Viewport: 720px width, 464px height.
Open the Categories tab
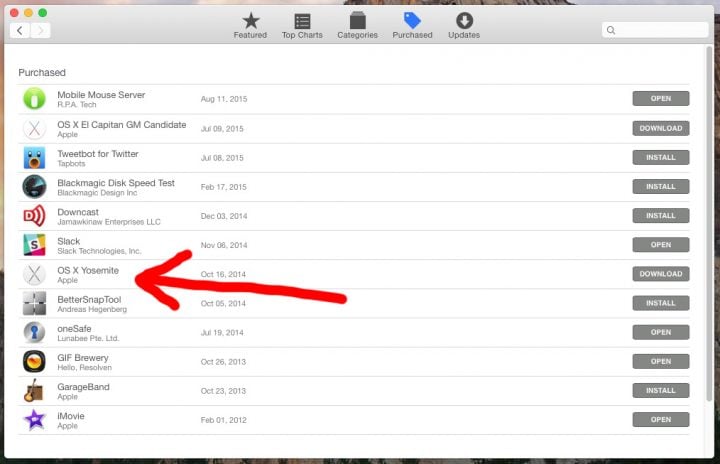(357, 26)
